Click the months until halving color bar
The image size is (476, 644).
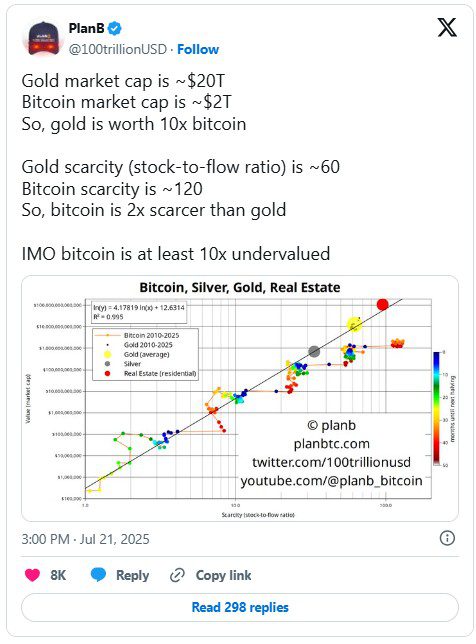click(x=436, y=408)
